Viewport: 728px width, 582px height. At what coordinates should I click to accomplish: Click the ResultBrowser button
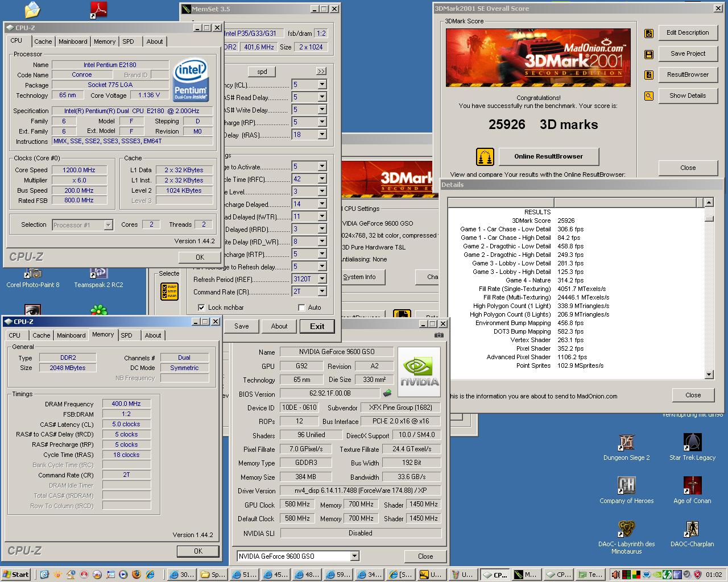(688, 74)
